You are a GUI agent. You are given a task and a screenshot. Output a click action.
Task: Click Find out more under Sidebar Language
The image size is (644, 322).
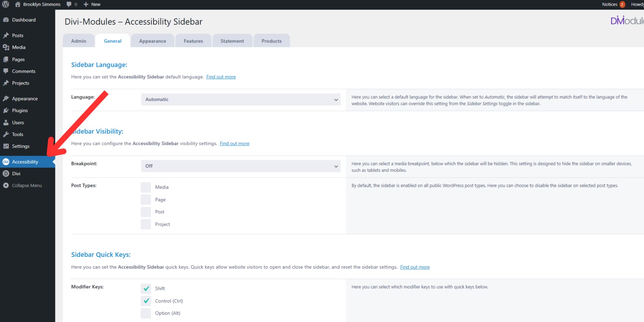coord(221,77)
